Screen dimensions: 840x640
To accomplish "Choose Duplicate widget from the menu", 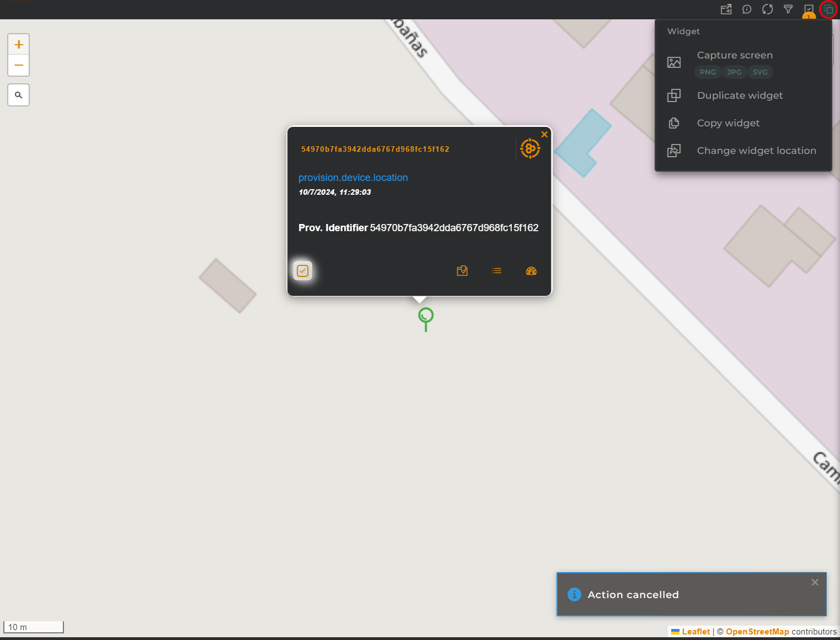I will (740, 95).
